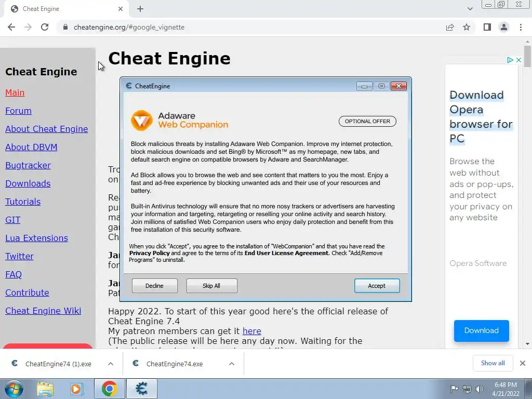Open the FAQ link
Screen dimensions: 532x399
point(13,274)
